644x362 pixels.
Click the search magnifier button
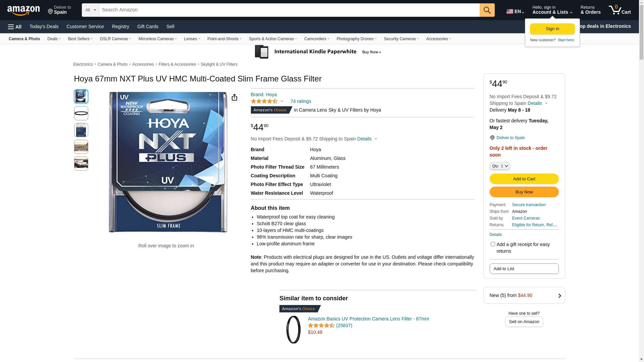(x=487, y=10)
